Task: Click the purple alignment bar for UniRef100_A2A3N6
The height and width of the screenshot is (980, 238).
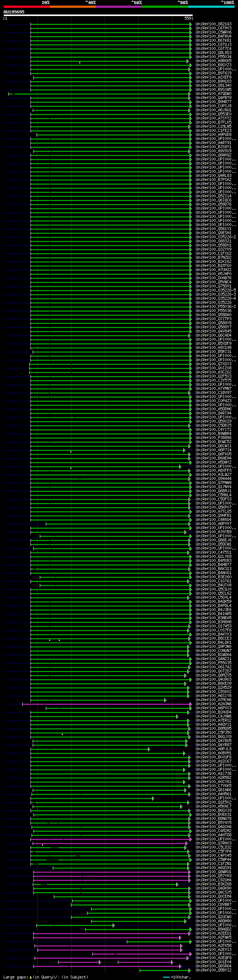Action: pyautogui.click(x=107, y=704)
